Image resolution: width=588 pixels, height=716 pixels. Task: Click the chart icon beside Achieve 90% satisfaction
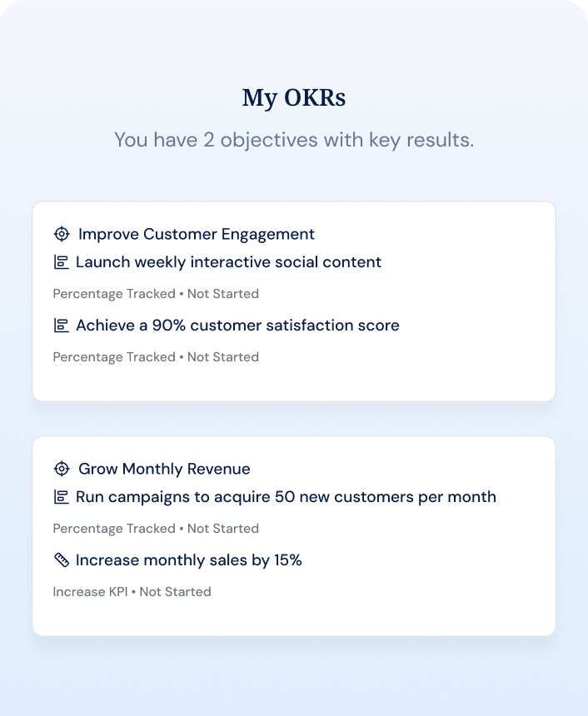tap(61, 326)
